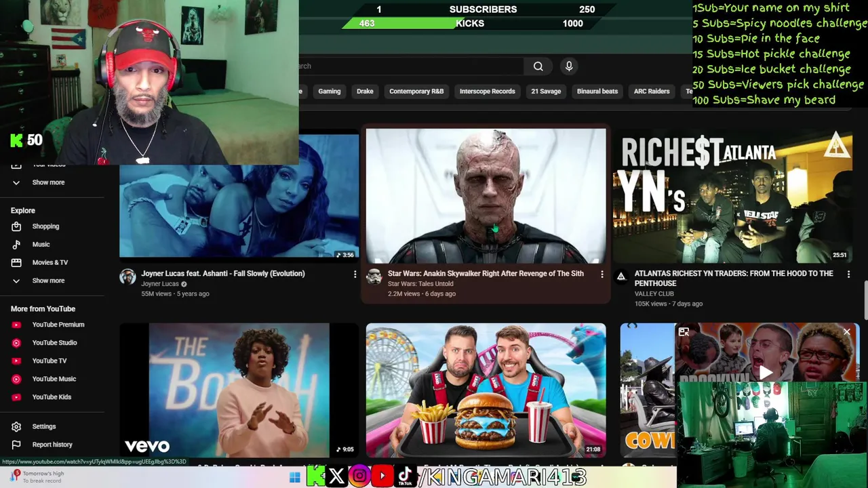Open the Movies & TV icon
The height and width of the screenshot is (488, 868).
click(16, 262)
